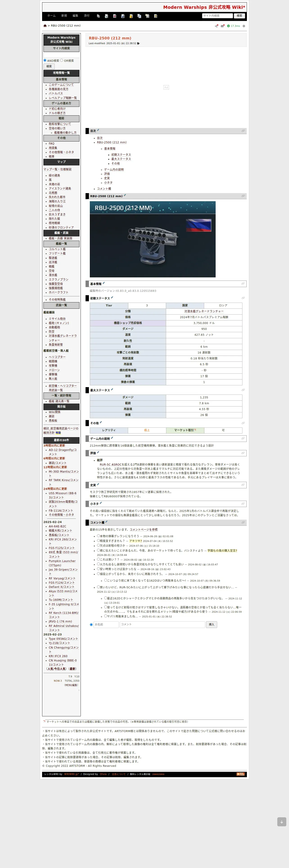The width and height of the screenshot is (289, 868).
Task: Click the new page sparkle document icon
Action: (x=147, y=16)
